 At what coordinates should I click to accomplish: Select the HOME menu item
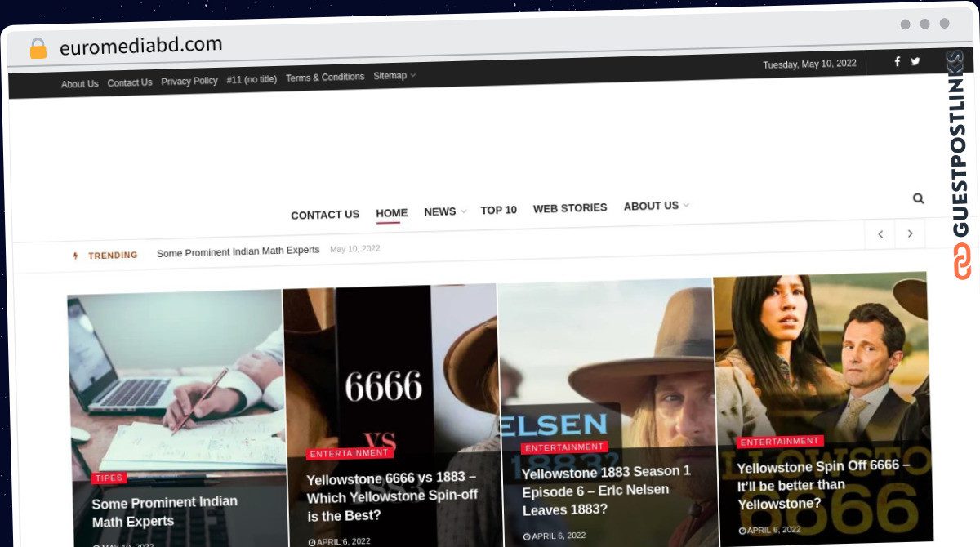(x=392, y=213)
